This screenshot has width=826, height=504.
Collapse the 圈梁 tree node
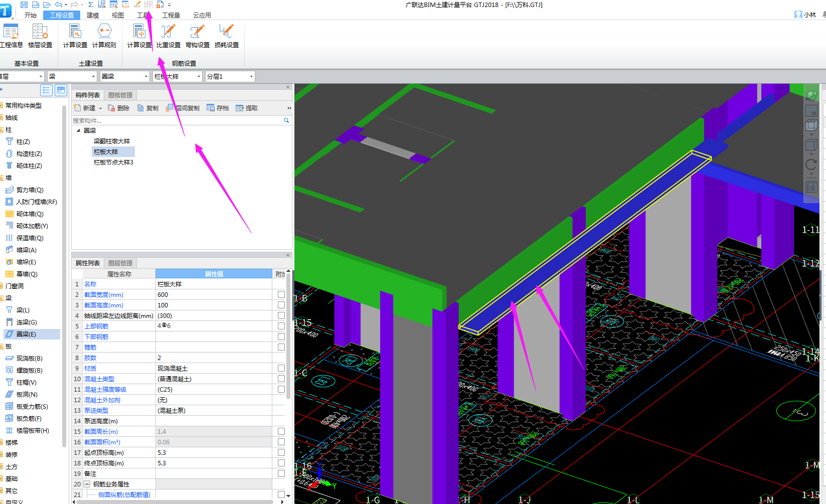pos(78,130)
